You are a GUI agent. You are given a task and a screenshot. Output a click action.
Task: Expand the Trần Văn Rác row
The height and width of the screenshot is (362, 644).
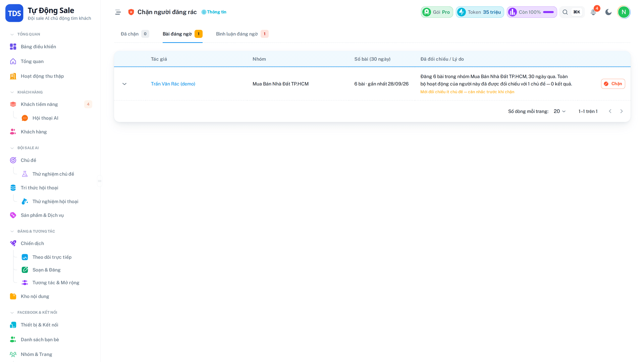click(x=124, y=84)
